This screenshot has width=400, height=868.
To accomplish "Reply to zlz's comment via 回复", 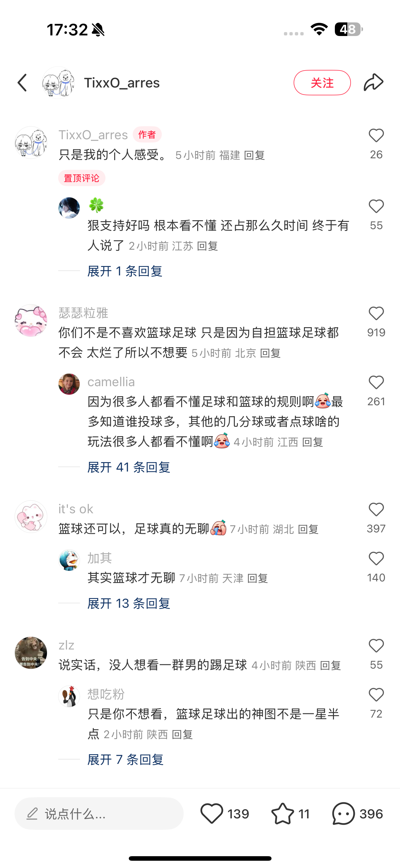I will 330,666.
